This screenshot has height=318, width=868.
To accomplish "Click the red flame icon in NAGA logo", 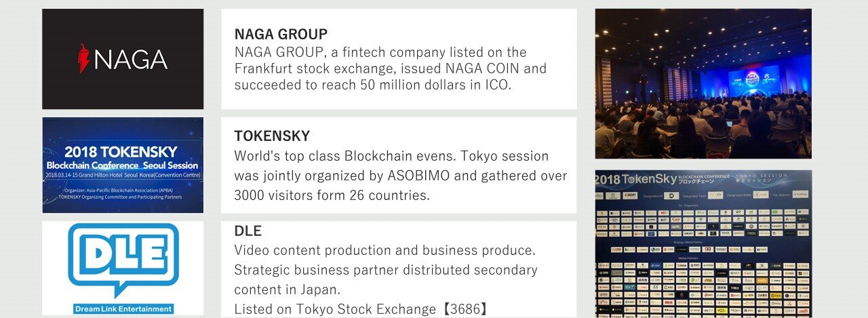I will tap(84, 59).
